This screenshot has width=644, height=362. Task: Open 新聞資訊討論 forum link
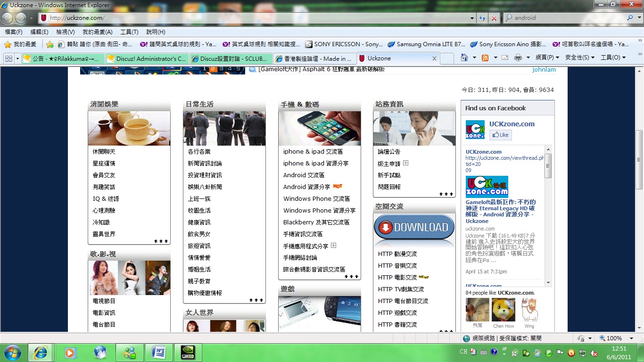tap(205, 164)
